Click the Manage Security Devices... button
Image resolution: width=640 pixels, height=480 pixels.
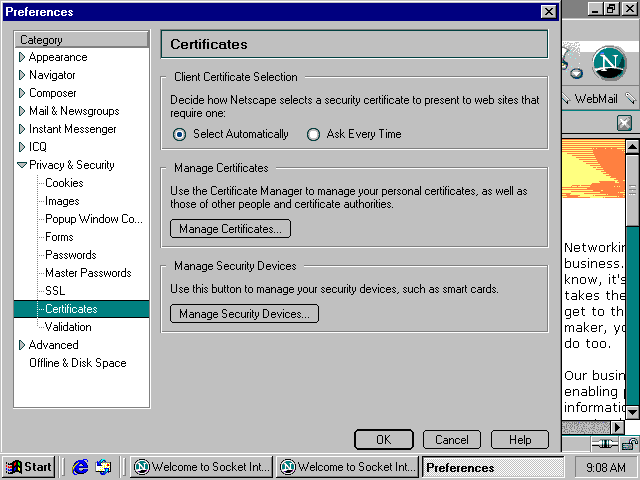pos(244,313)
